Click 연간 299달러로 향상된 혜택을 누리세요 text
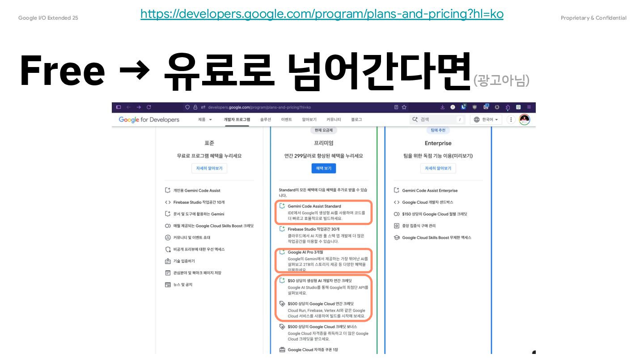 [323, 156]
